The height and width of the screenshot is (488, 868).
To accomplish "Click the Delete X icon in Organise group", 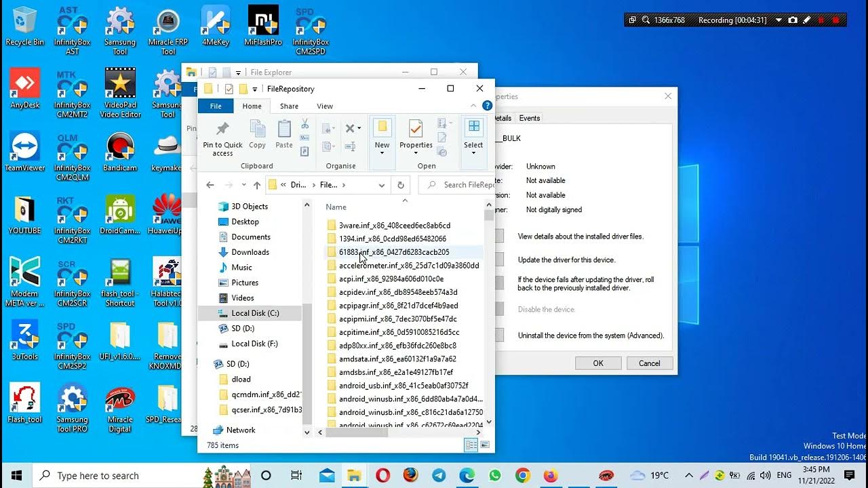I will tap(350, 128).
